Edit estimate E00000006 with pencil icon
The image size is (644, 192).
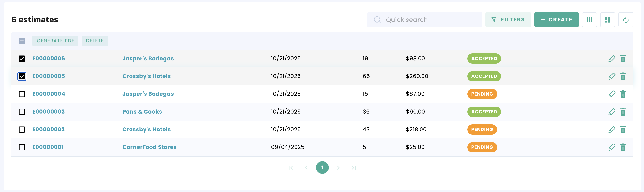612,59
